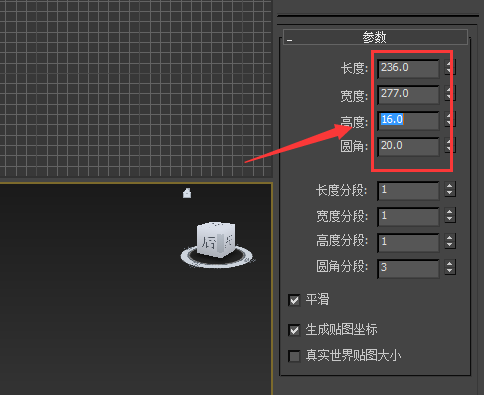Click the 高度 value field 16.0
Screen dimensions: 484x395
tap(408, 120)
